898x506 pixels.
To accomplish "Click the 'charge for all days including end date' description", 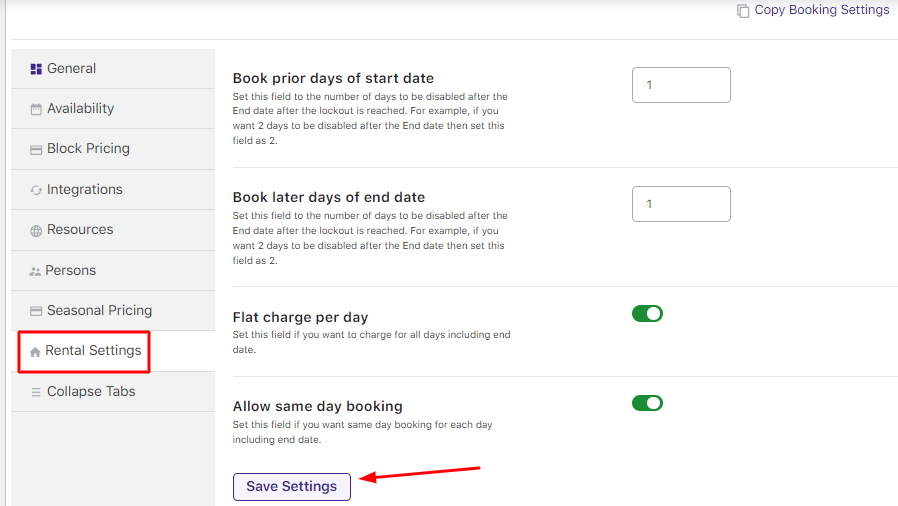I will coord(371,342).
